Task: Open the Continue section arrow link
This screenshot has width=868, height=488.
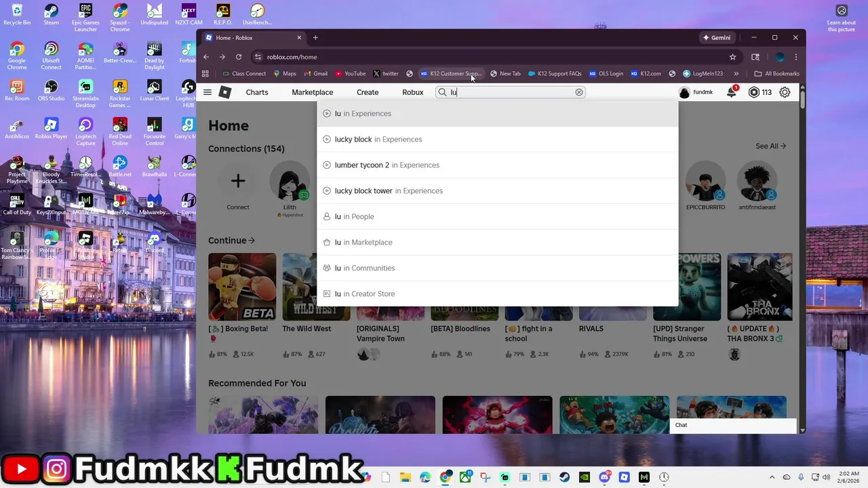Action: pyautogui.click(x=231, y=241)
